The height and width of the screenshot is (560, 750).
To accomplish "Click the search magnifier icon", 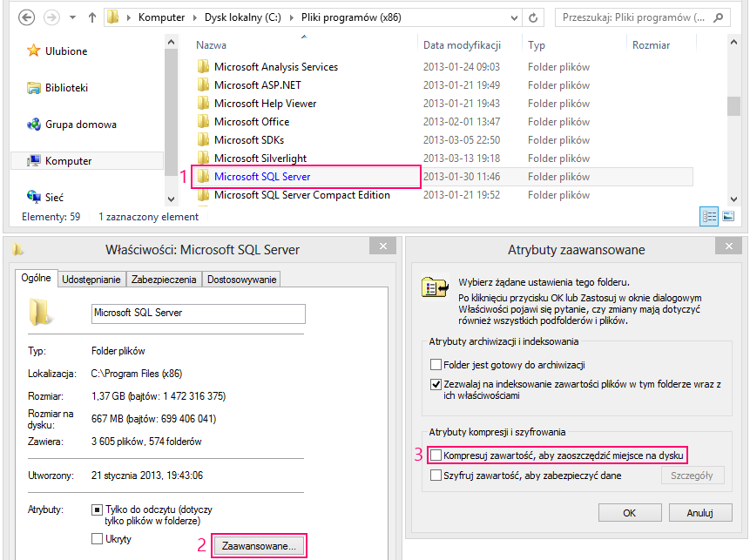I will tap(720, 17).
